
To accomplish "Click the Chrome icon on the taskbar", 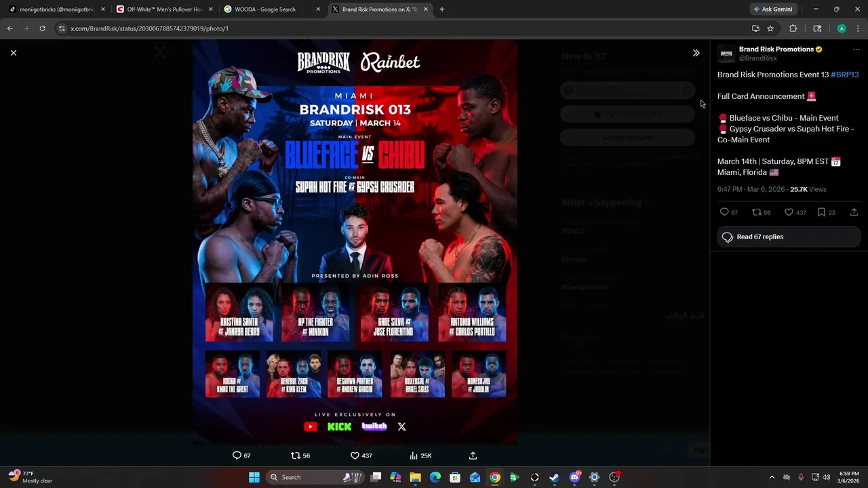I will [495, 477].
